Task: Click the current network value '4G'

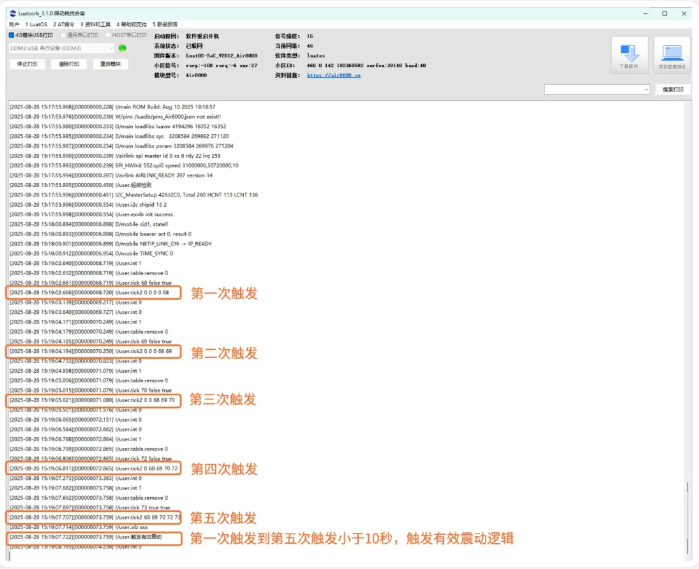Action: [310, 46]
